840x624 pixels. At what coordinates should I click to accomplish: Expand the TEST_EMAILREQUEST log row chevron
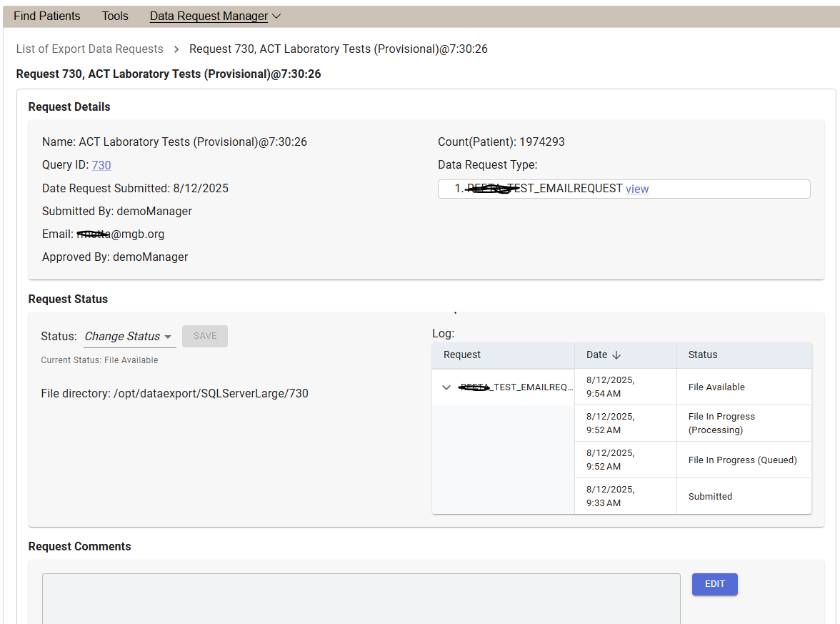tap(446, 387)
